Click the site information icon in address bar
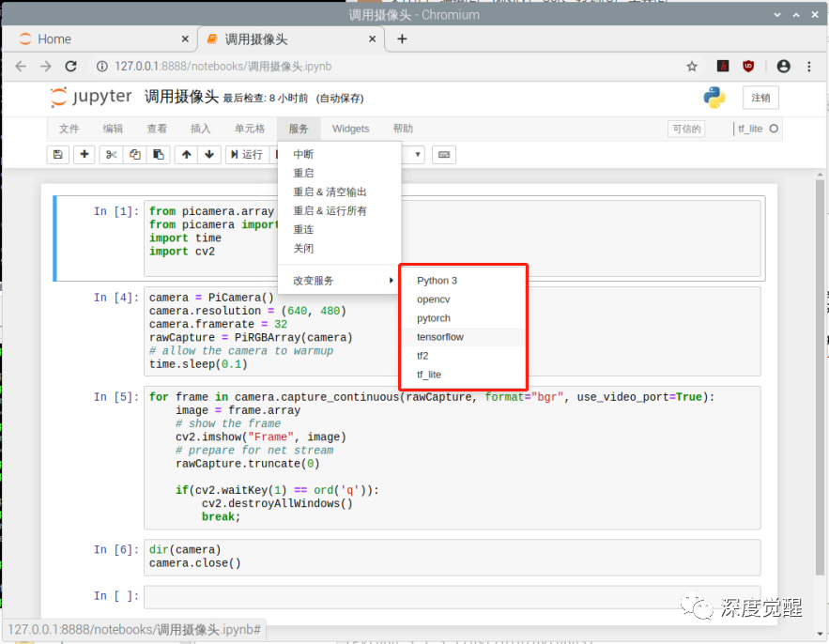This screenshot has width=829, height=644. [x=102, y=66]
